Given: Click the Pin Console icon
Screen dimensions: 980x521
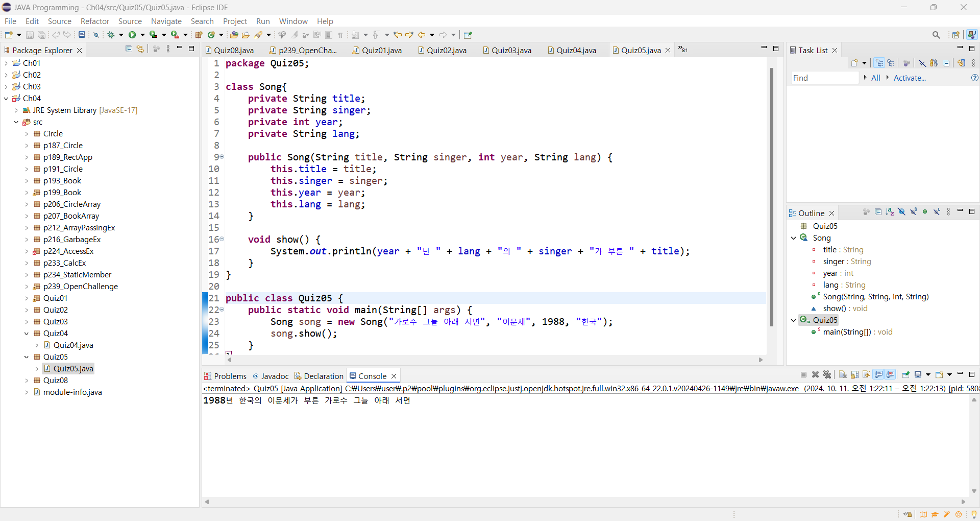Looking at the screenshot, I should [906, 375].
